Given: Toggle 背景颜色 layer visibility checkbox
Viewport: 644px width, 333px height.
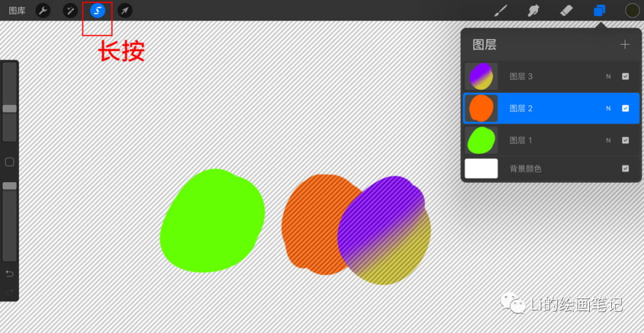Looking at the screenshot, I should [x=625, y=169].
